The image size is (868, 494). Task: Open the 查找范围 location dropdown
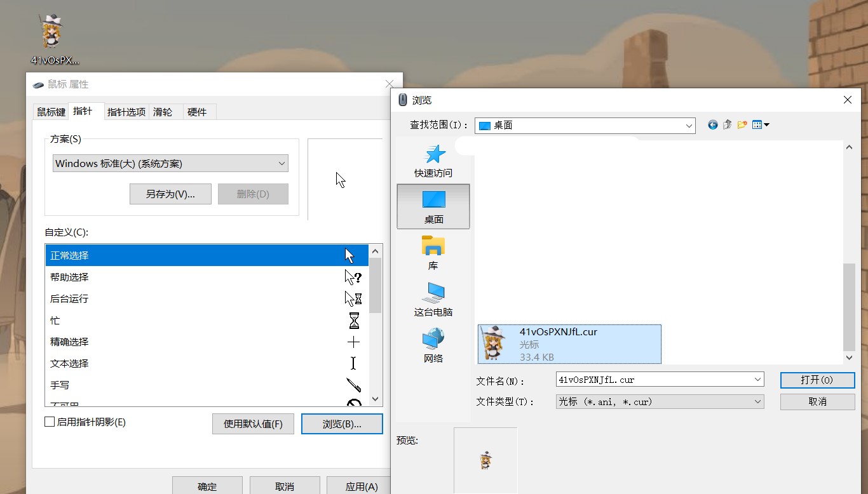(x=688, y=125)
